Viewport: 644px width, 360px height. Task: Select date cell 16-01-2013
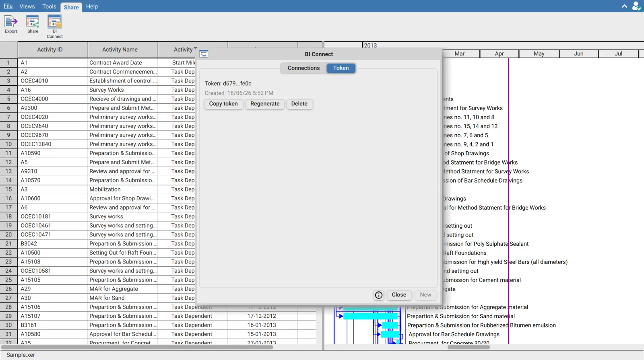(263, 325)
